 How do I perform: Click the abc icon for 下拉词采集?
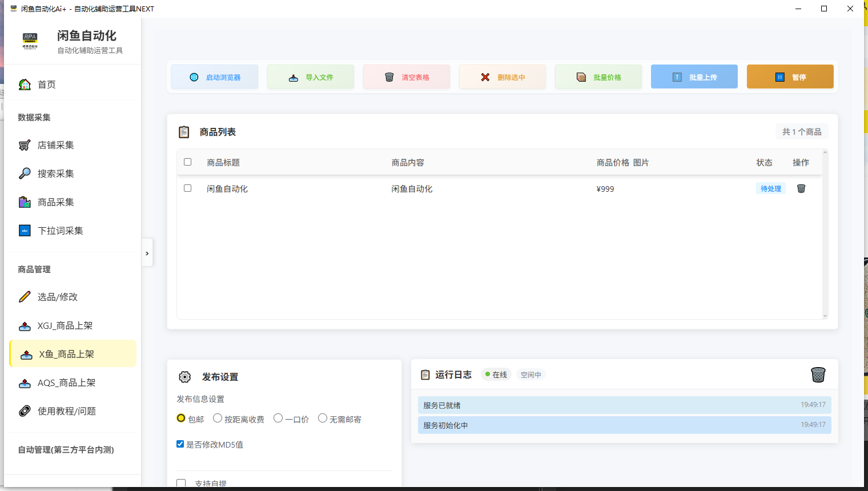(25, 231)
